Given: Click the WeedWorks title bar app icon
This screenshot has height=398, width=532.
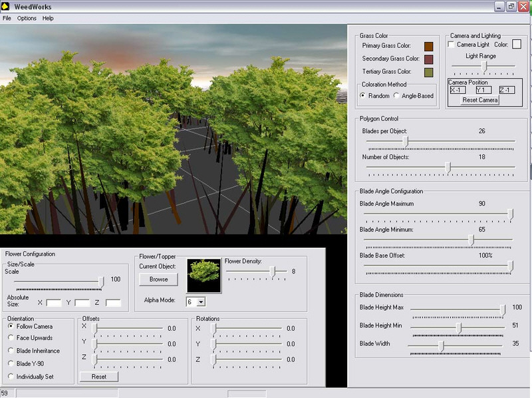Looking at the screenshot, I should coord(7,7).
